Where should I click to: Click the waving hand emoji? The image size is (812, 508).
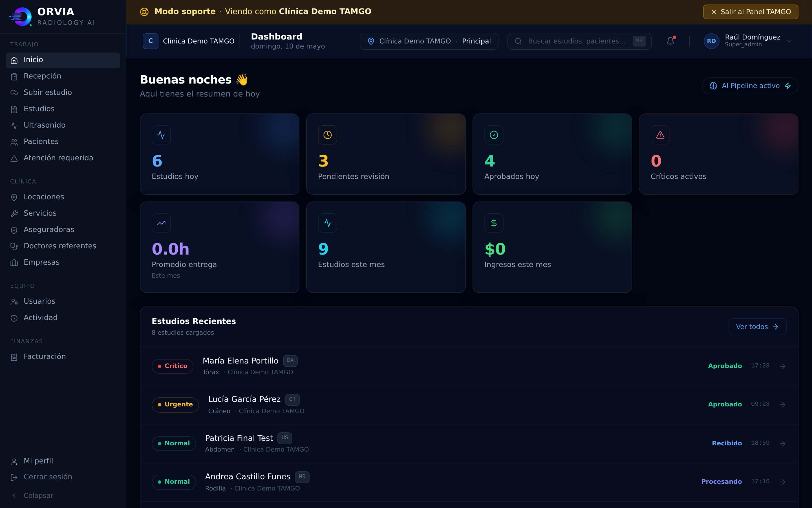242,80
